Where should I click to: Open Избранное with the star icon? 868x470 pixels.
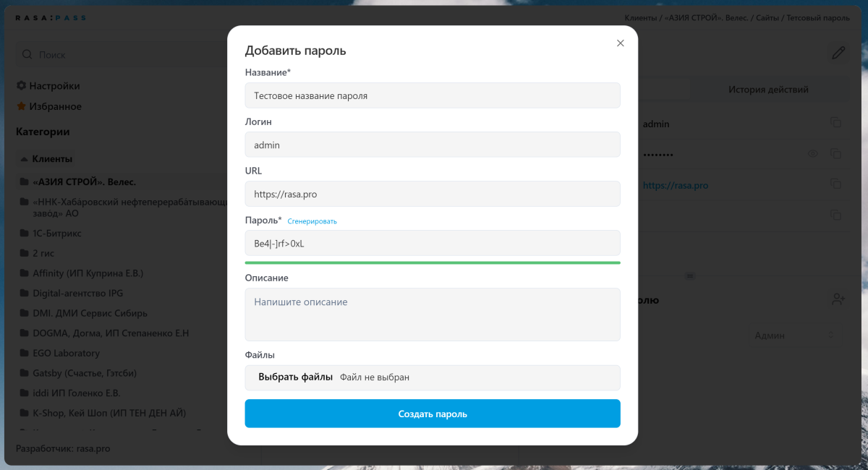(22, 106)
